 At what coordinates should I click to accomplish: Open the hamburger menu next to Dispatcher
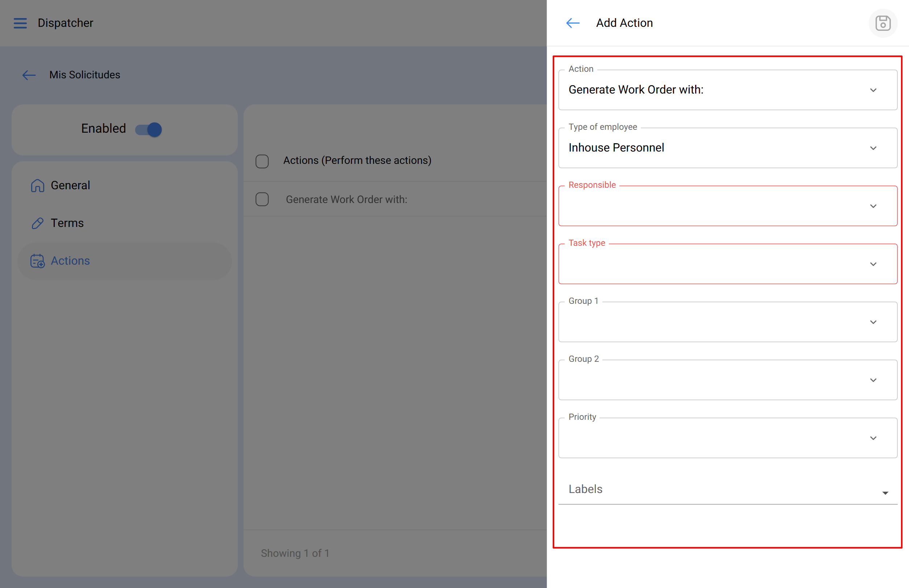point(20,23)
